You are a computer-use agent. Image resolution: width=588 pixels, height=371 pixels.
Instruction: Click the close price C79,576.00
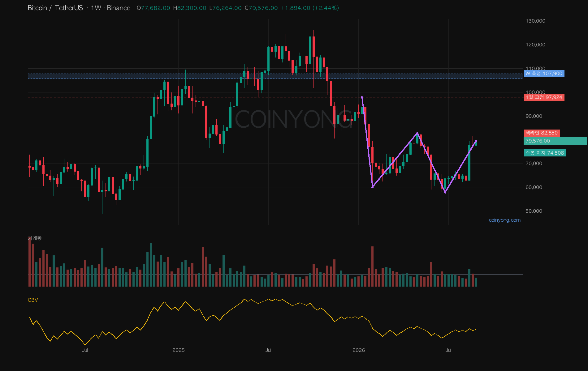click(261, 8)
